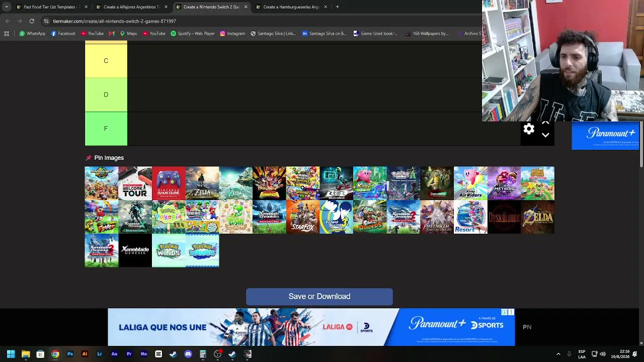View site information icon in address bar

[x=46, y=21]
